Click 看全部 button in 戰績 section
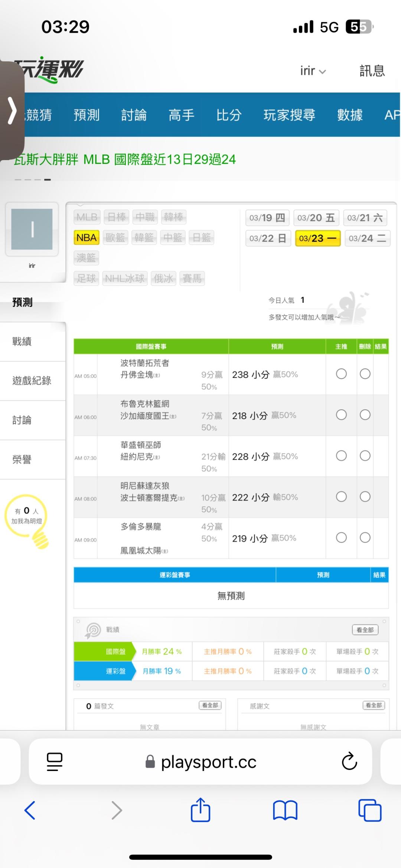The height and width of the screenshot is (868, 401). pos(365,630)
